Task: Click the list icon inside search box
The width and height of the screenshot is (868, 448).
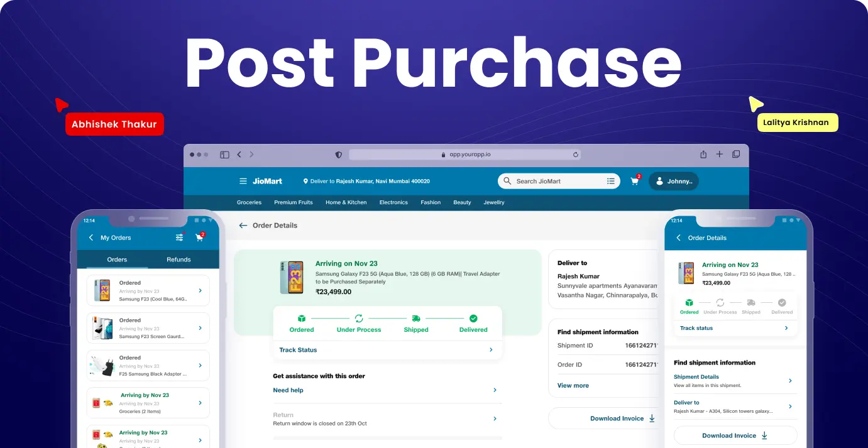Action: click(610, 181)
